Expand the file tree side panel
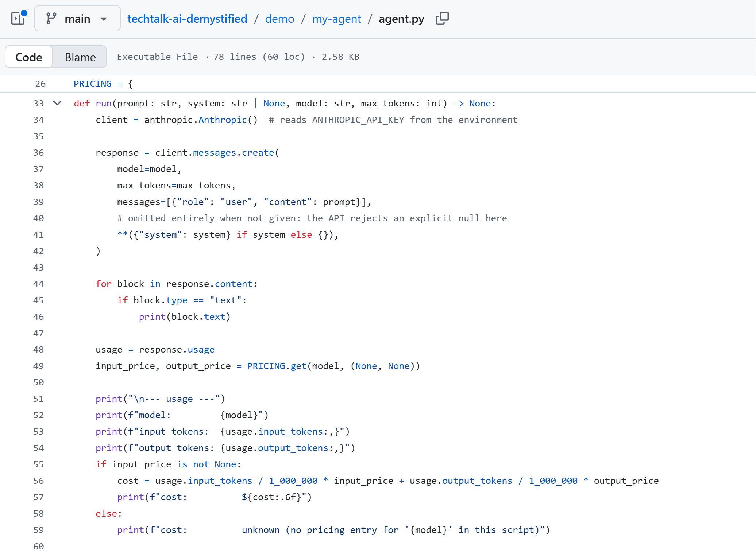This screenshot has height=552, width=756. [18, 18]
